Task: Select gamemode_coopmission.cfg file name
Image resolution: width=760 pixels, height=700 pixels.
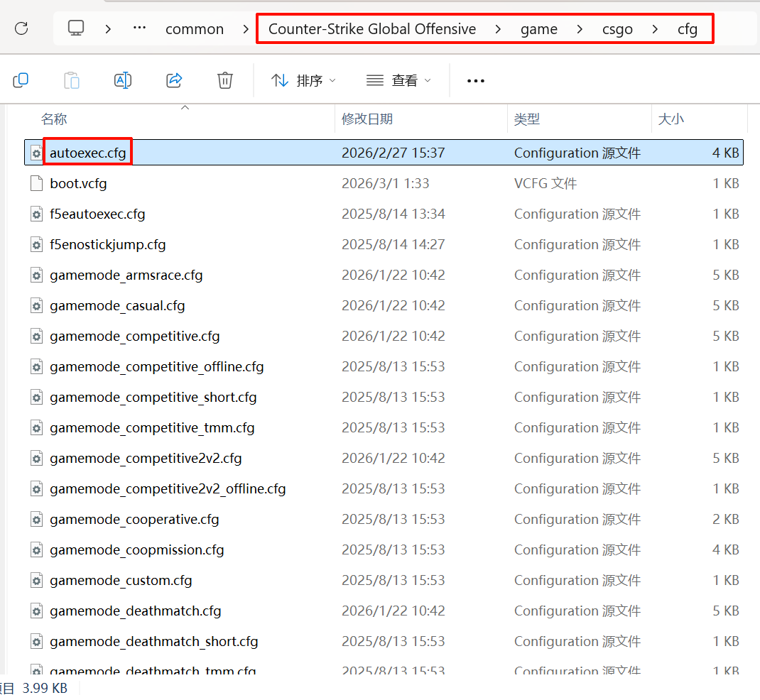Action: pyautogui.click(x=136, y=549)
